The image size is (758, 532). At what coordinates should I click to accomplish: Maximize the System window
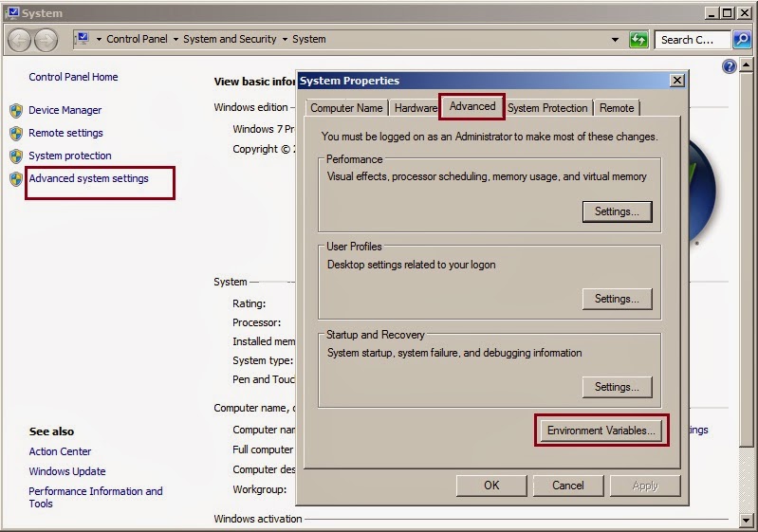point(727,13)
